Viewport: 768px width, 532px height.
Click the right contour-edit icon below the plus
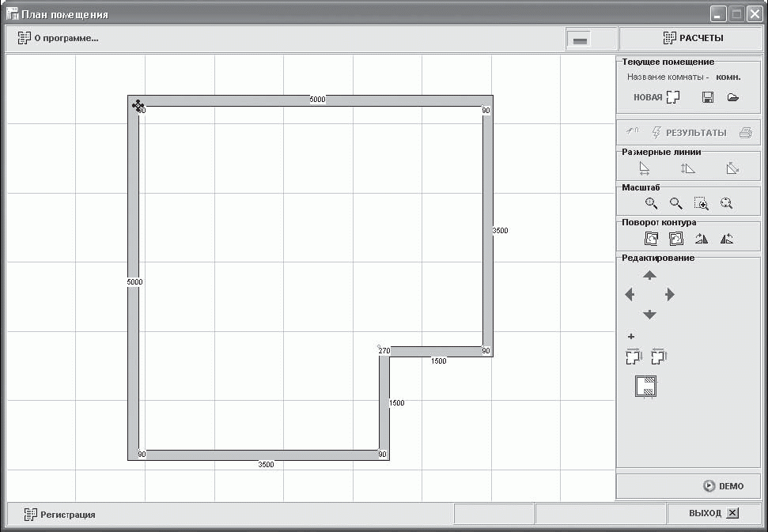pos(659,357)
